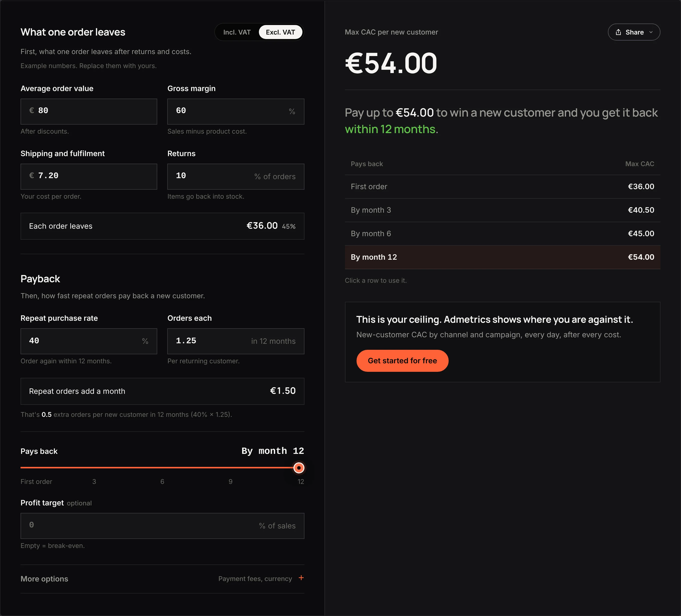This screenshot has height=616, width=681.
Task: Expand the More options section
Action: coord(162,579)
